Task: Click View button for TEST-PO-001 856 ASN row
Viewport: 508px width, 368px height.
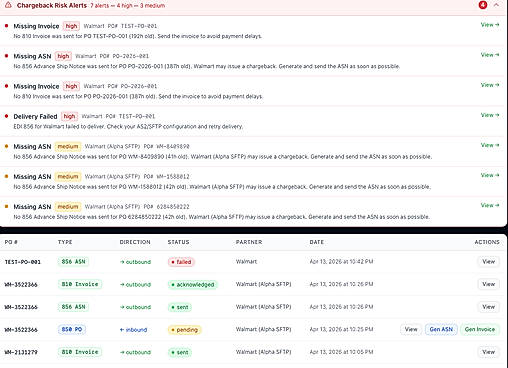Action: click(488, 262)
